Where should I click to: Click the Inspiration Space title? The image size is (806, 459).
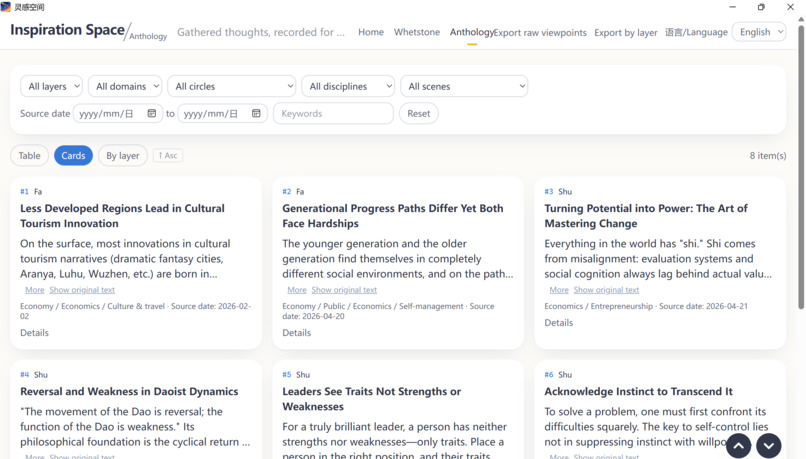pos(67,30)
